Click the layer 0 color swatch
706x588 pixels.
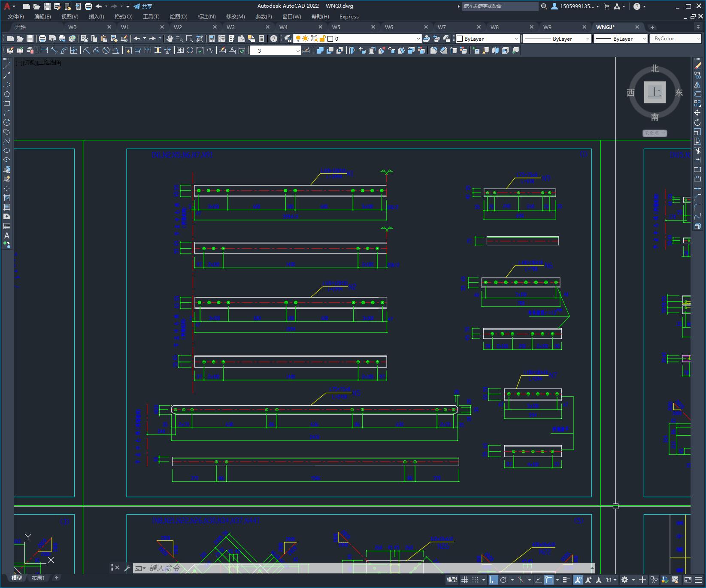click(x=330, y=39)
